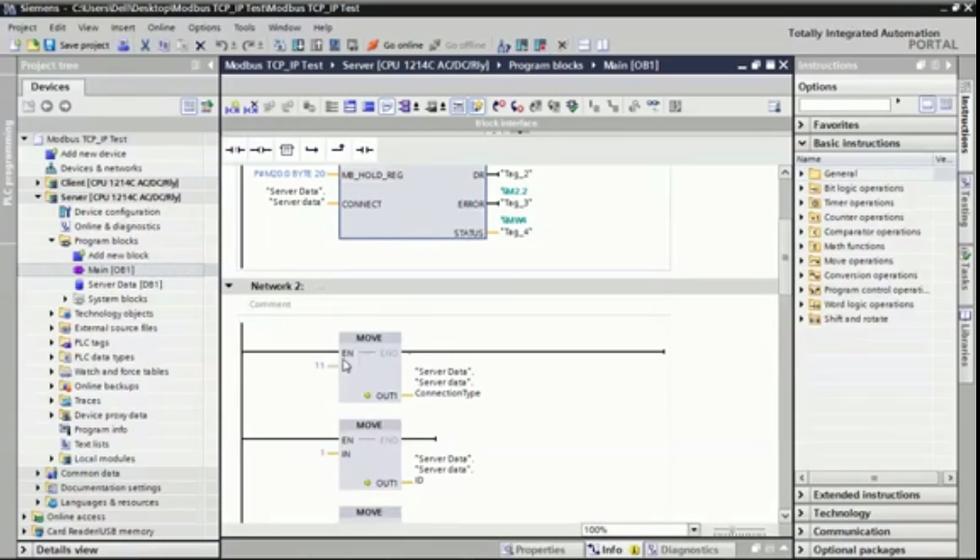Click the open branch ladder icon
980x560 pixels.
point(311,149)
